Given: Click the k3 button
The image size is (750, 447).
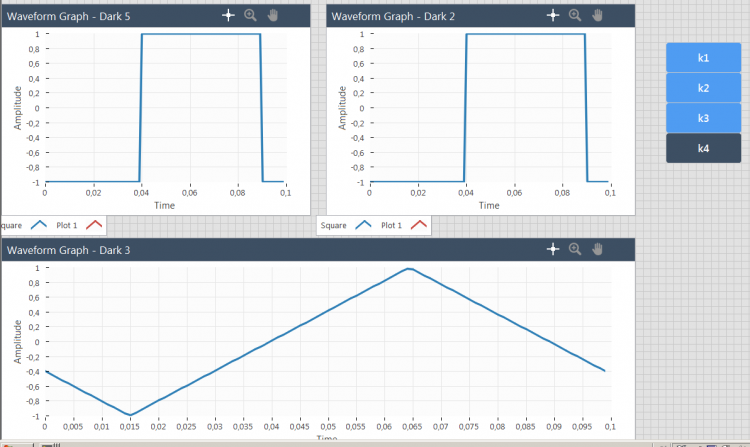Looking at the screenshot, I should (x=703, y=118).
